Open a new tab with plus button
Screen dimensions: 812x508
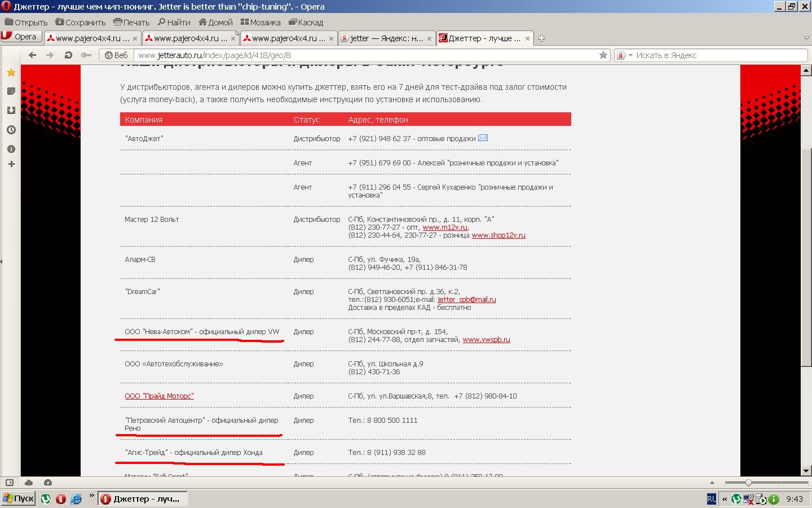tap(541, 38)
